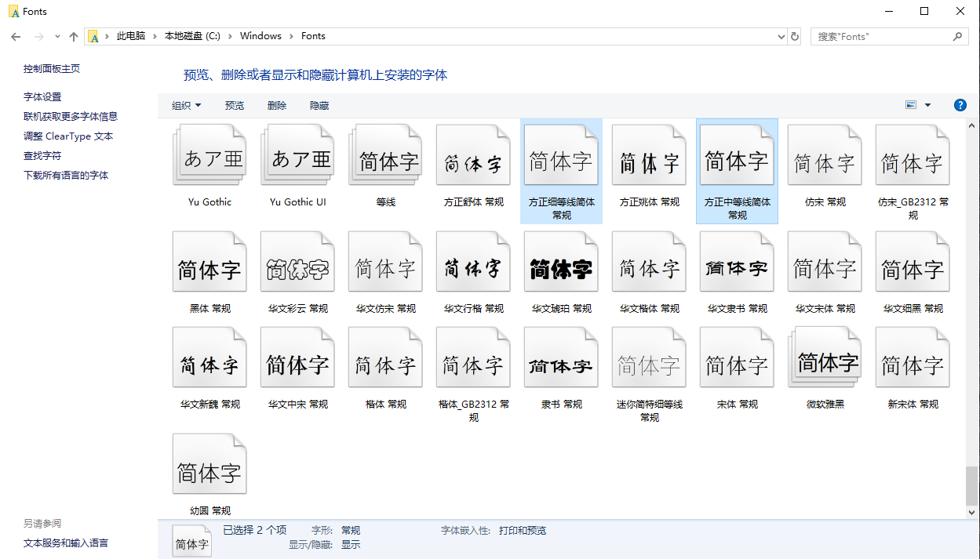Click the 方正细等线简体 常规 font icon
980x559 pixels.
561,155
